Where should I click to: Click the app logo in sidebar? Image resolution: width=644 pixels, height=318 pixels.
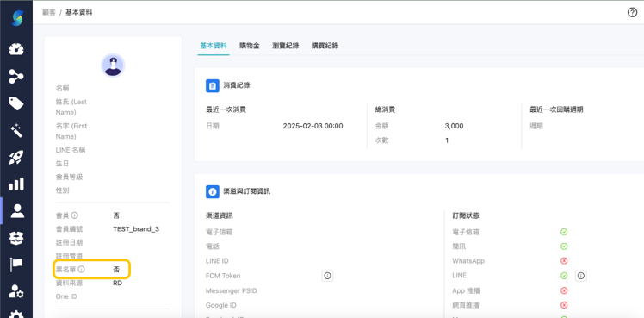coord(17,18)
